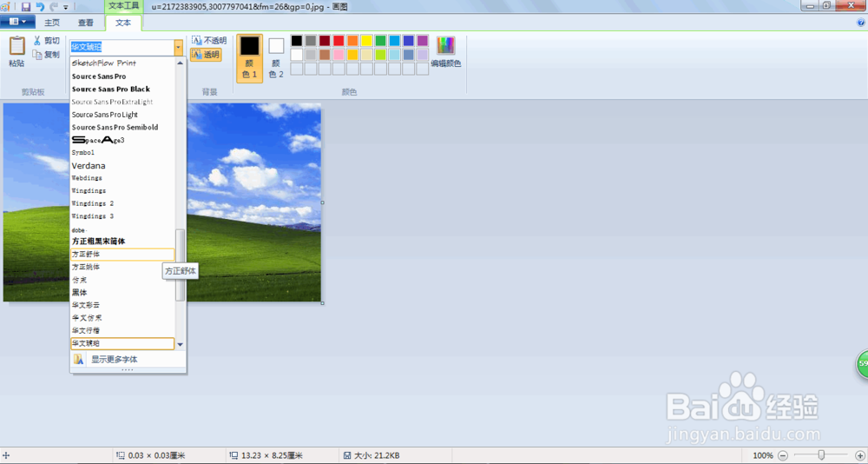This screenshot has width=868, height=464.
Task: Click the Undo arrow icon
Action: [40, 7]
